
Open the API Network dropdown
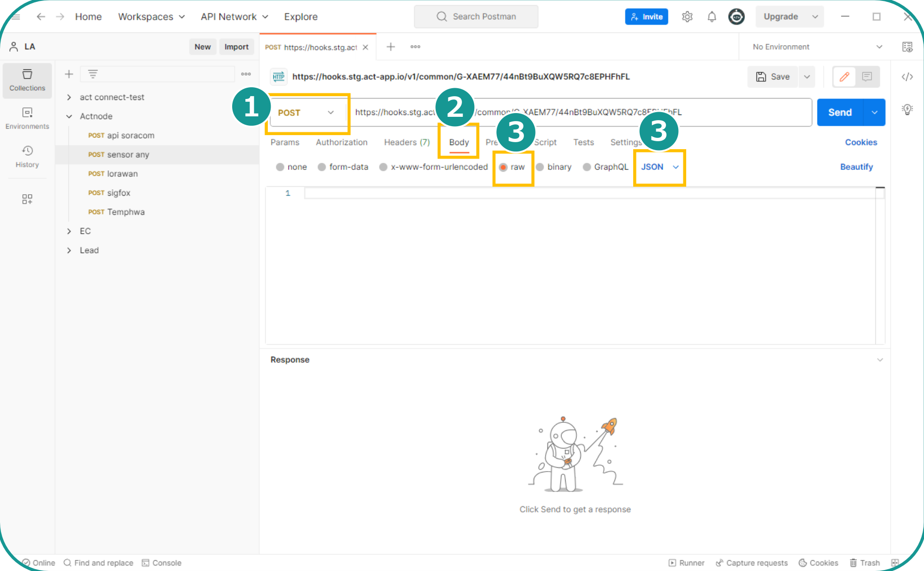[235, 16]
